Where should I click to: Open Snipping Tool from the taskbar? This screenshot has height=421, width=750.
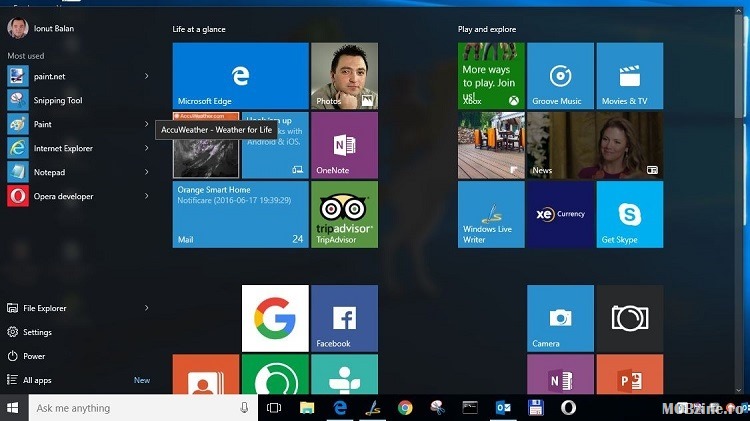(x=438, y=408)
